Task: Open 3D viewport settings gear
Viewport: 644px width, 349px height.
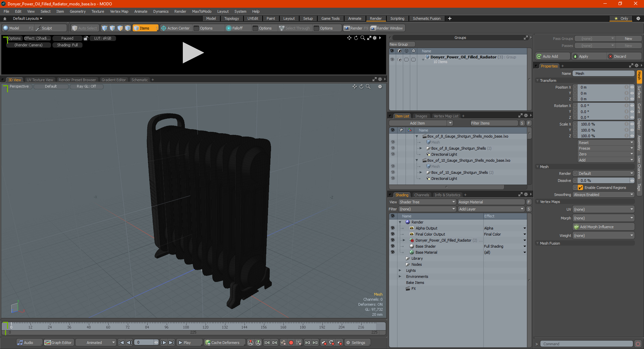Action: pos(380,87)
